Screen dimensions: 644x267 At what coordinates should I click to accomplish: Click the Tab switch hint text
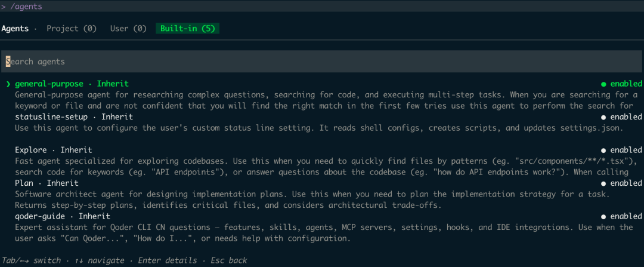tap(31, 260)
